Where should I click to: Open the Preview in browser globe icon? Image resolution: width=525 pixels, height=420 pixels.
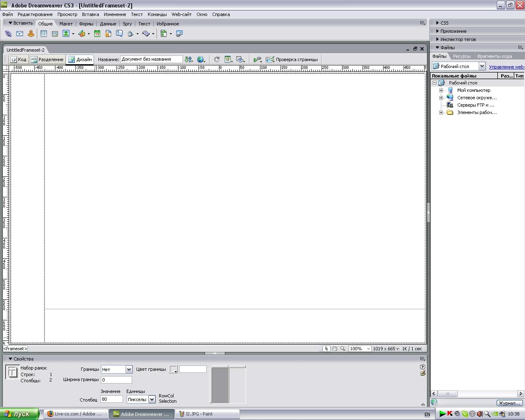click(200, 59)
